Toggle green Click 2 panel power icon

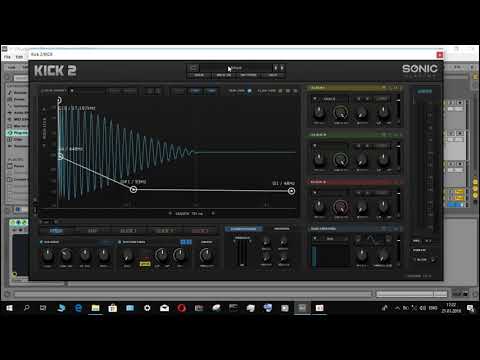[x=384, y=135]
